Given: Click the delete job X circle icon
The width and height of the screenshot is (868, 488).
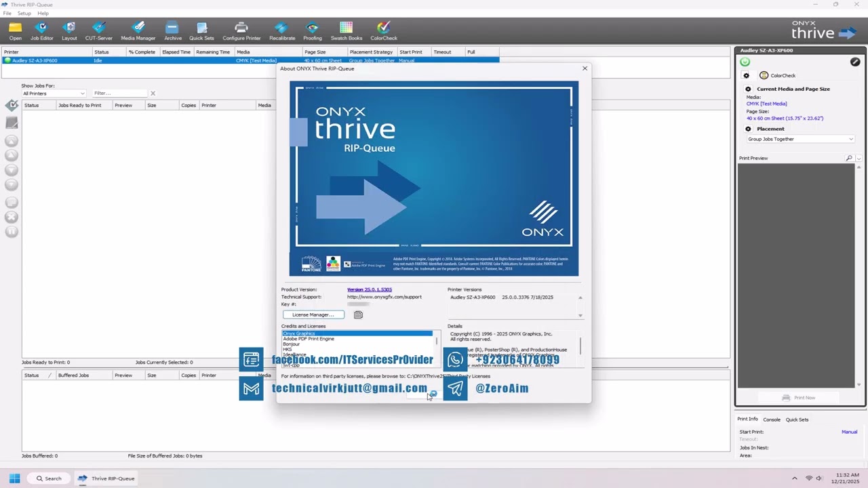Looking at the screenshot, I should (12, 217).
